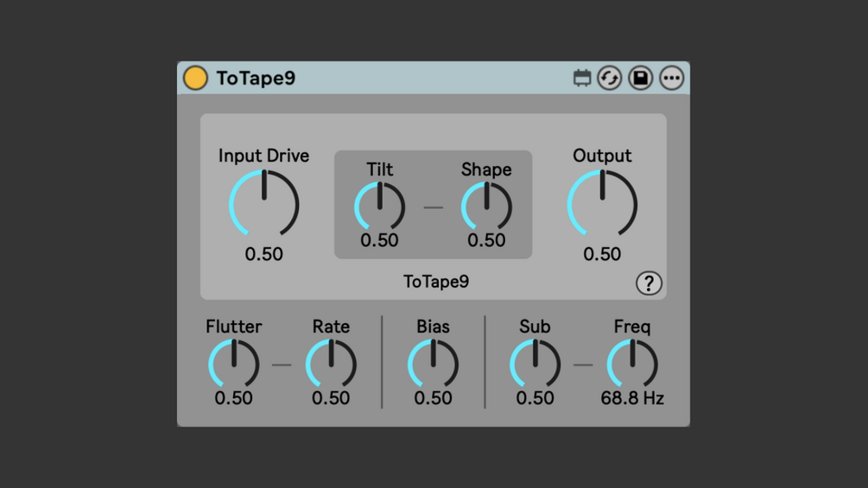Open the three-dots options menu
Screen dimensions: 868x488
(x=671, y=78)
